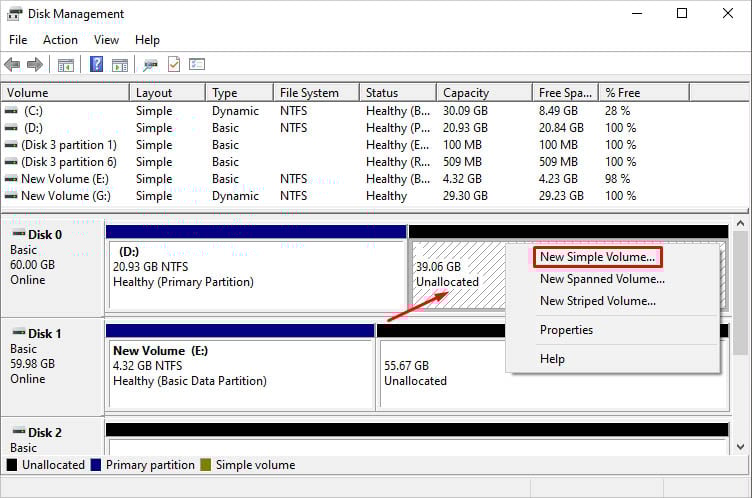Open the View menu
The image size is (752, 498).
pos(106,40)
